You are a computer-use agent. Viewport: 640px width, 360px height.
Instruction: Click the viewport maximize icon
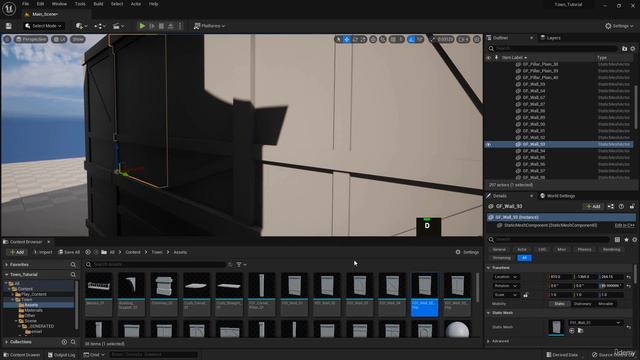point(477,39)
